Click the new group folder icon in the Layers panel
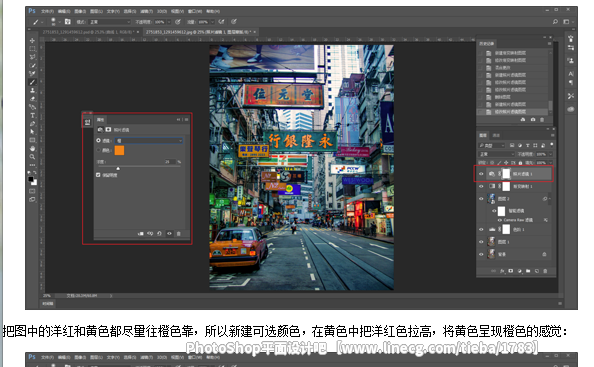 coord(528,271)
